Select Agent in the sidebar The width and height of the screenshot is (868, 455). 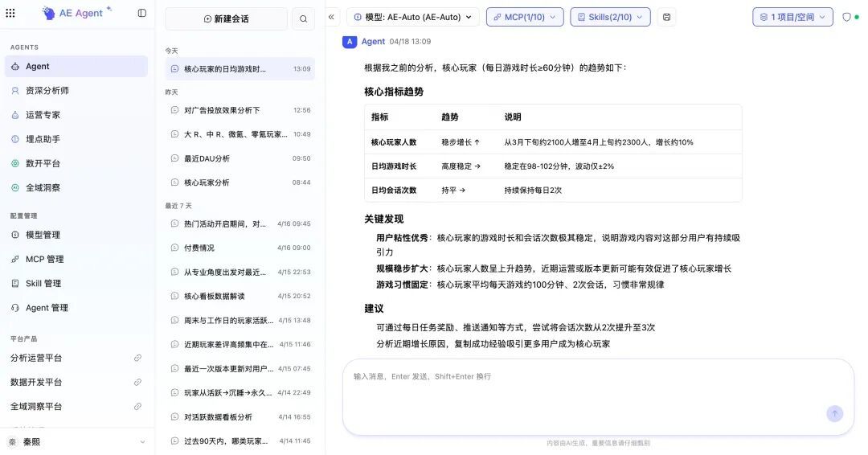[x=76, y=67]
